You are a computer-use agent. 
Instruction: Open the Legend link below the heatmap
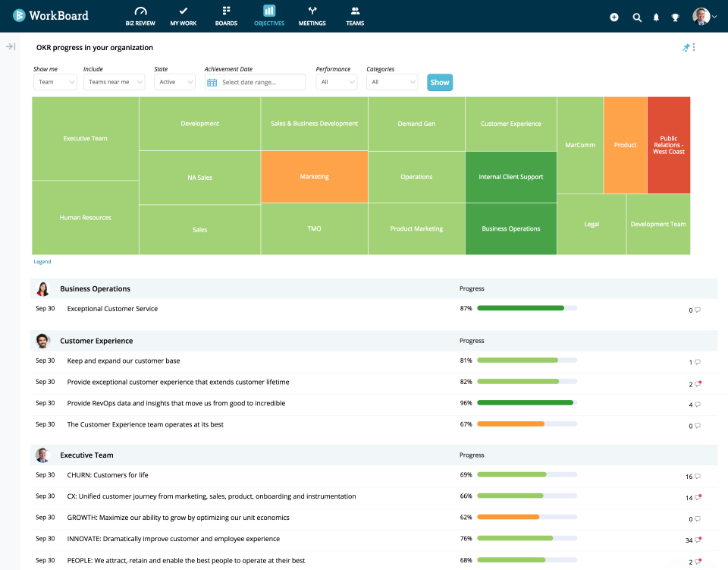pos(42,261)
